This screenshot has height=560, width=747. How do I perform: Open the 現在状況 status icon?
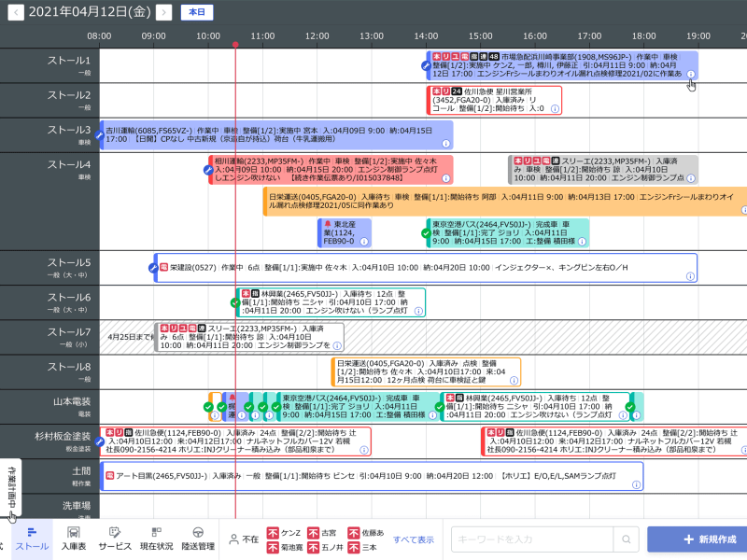[156, 539]
